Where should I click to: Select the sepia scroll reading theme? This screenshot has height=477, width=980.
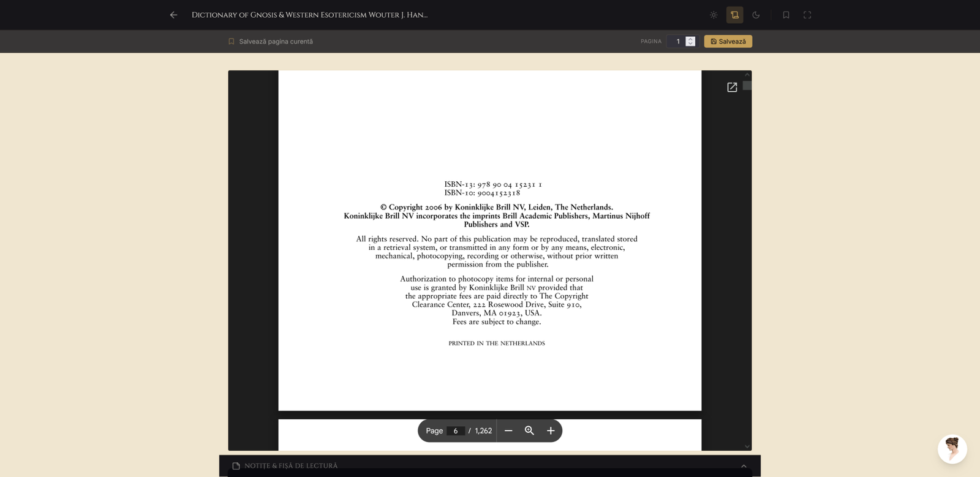(x=734, y=15)
